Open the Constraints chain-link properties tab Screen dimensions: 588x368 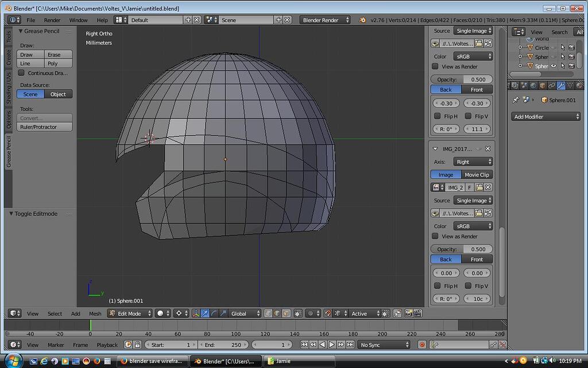[552, 86]
